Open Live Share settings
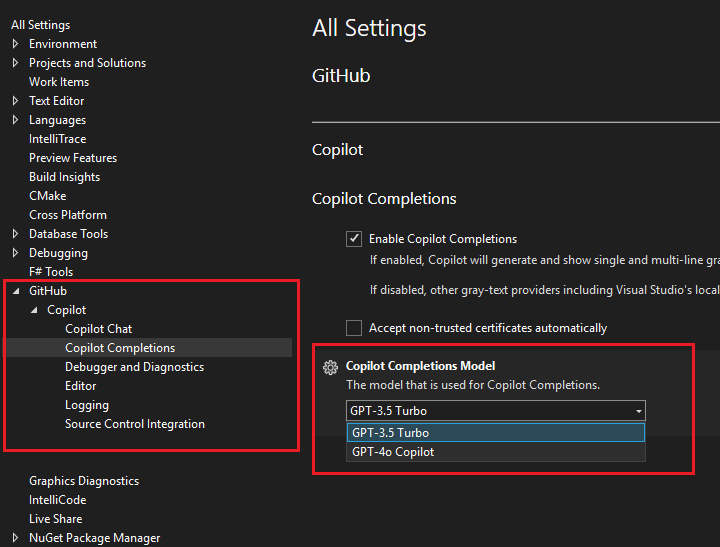 point(56,519)
